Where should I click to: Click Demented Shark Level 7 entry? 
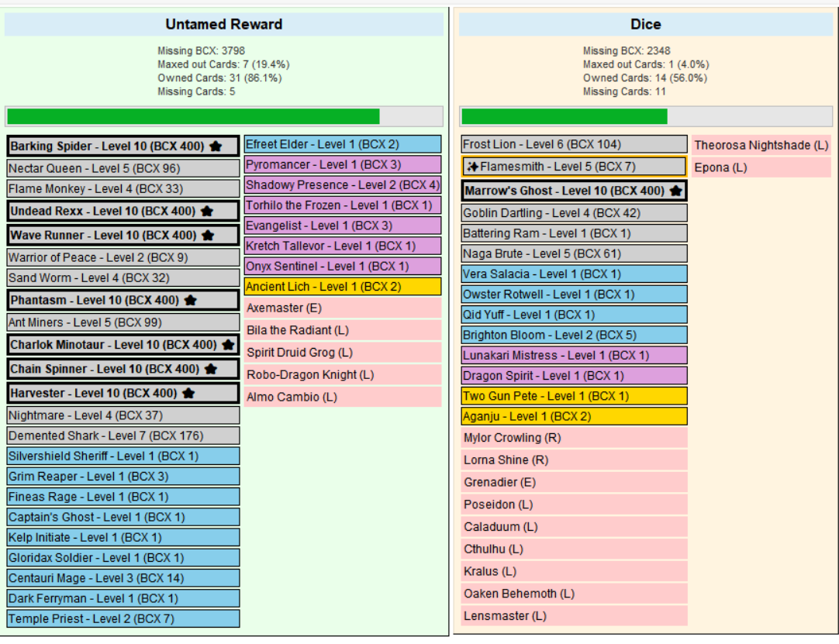[x=123, y=436]
